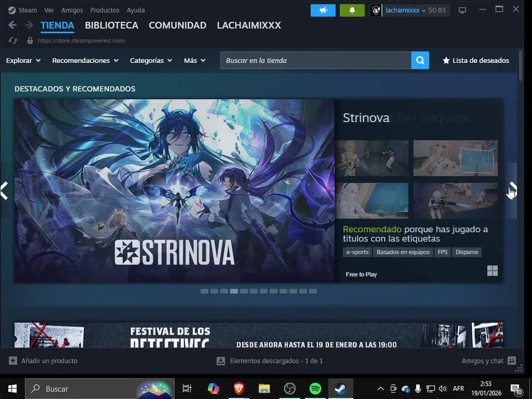This screenshot has width=532, height=399.
Task: Open the Productos menu
Action: coord(105,10)
